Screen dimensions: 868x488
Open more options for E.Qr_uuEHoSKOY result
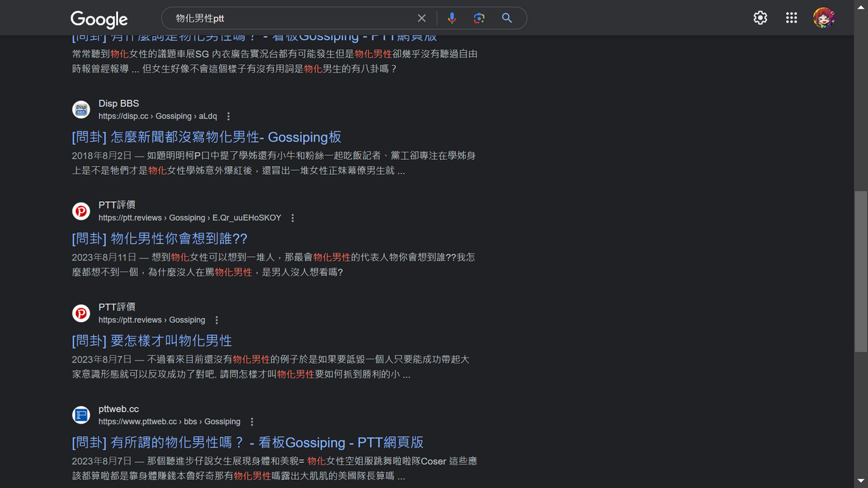point(293,218)
